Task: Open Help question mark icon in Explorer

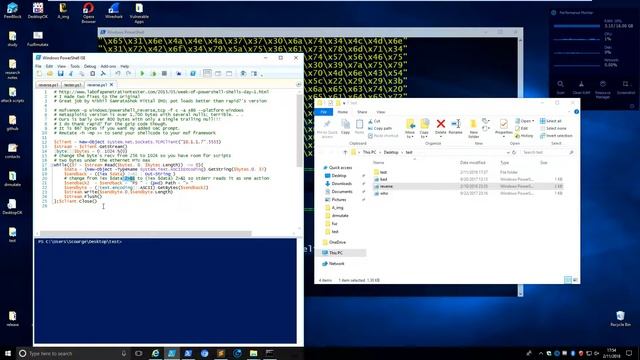Action: coord(576,111)
